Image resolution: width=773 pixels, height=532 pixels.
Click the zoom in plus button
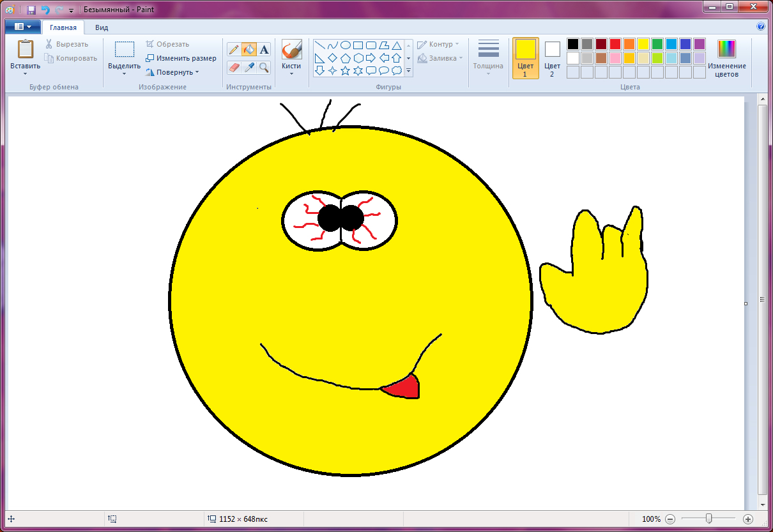point(748,519)
